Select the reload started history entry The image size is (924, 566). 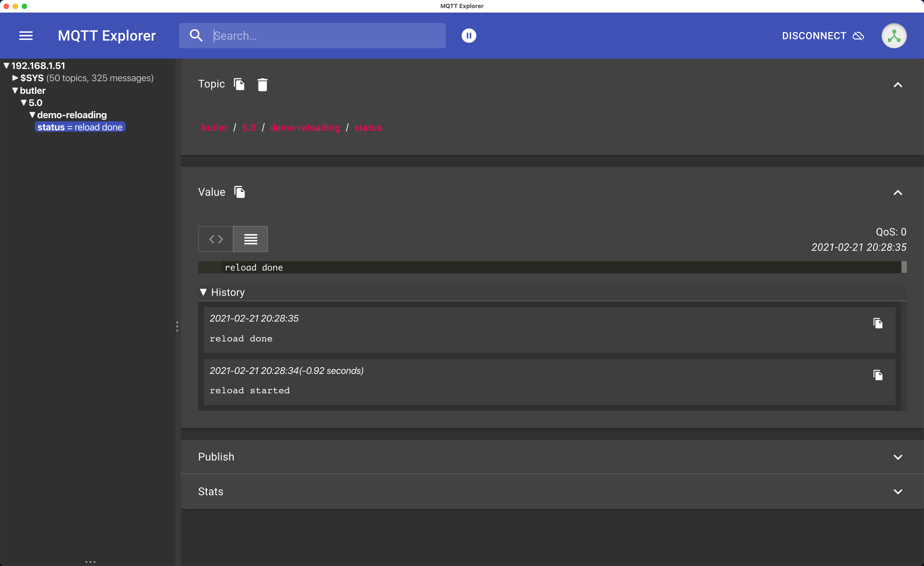pyautogui.click(x=549, y=382)
